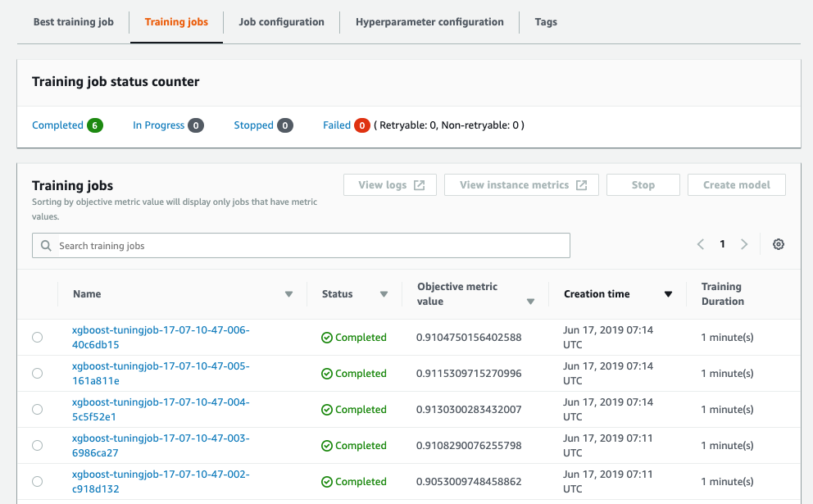Open job xgboost-tuningjob-17-07-10-47-004-5c5f52e1
The height and width of the screenshot is (504, 813).
click(x=161, y=409)
